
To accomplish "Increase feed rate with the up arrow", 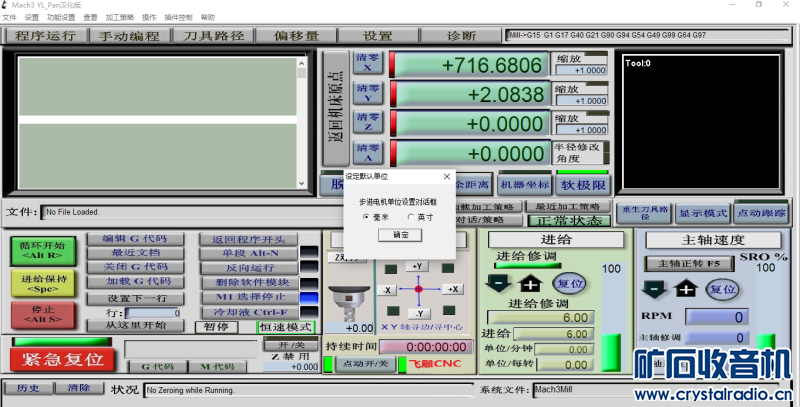I will pyautogui.click(x=529, y=283).
